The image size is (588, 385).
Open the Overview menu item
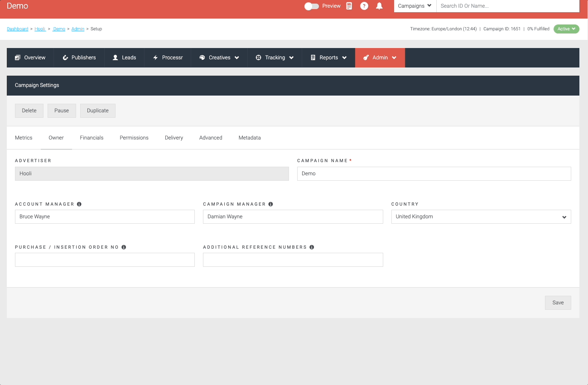click(x=30, y=58)
